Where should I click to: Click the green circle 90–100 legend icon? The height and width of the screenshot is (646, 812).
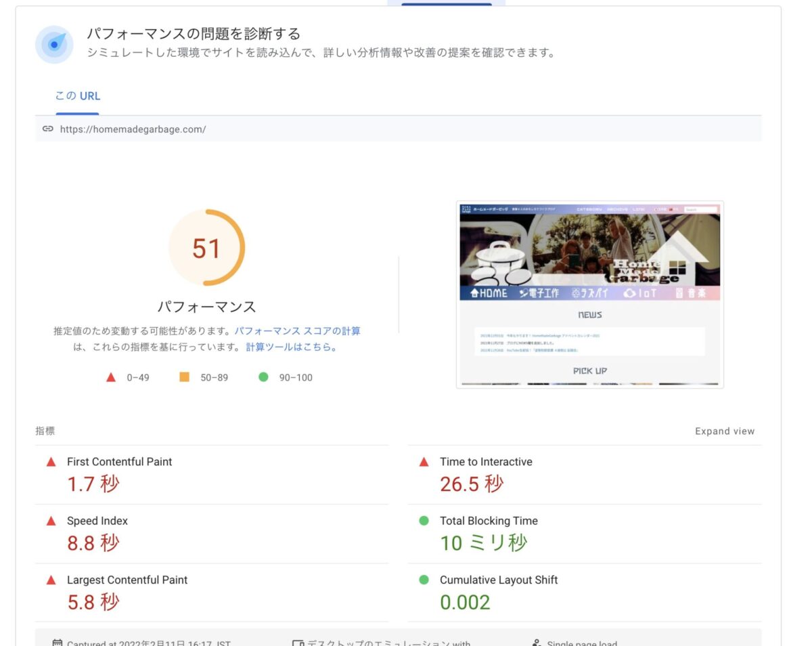[263, 376]
